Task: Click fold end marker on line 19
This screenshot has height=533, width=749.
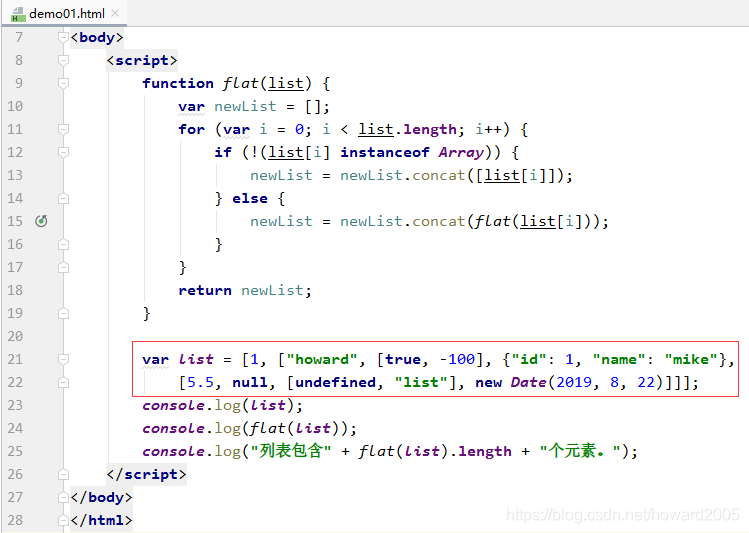Action: [x=63, y=313]
